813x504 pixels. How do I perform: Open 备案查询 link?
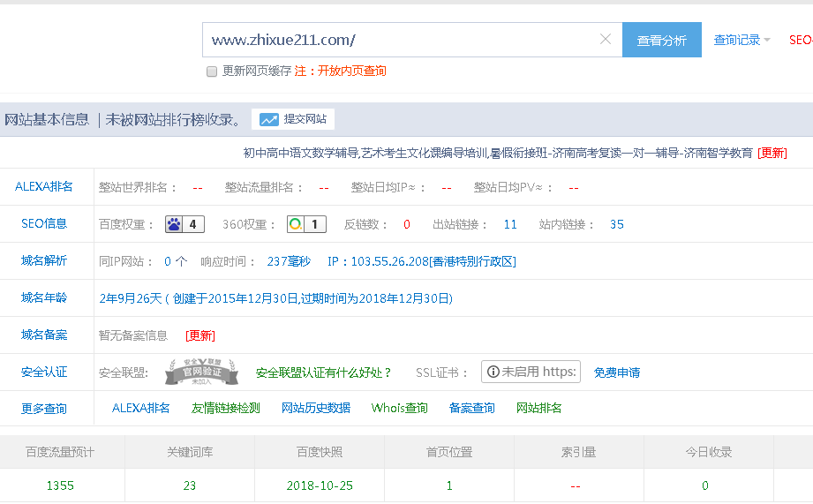tap(472, 408)
